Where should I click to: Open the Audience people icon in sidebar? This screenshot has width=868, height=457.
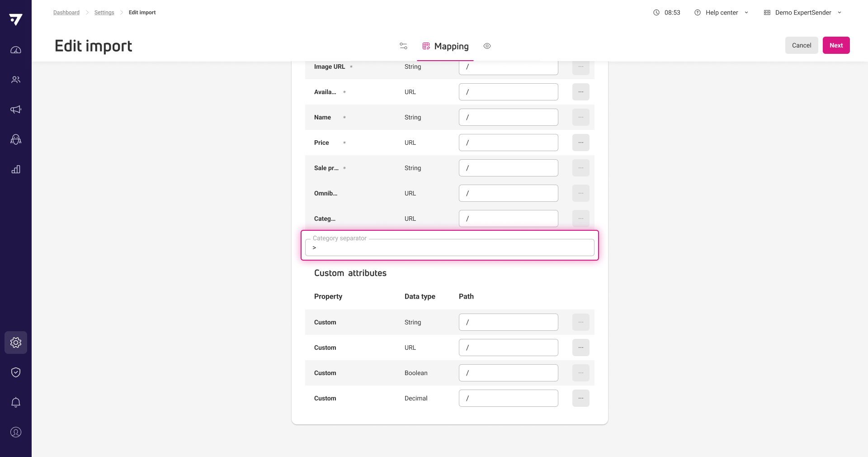(16, 80)
